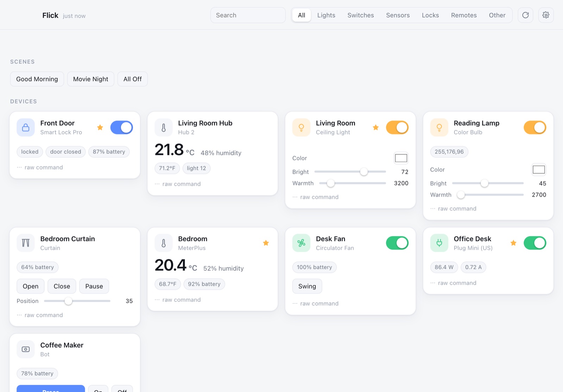Click the Bedroom MeterPlus favorite star
Image resolution: width=563 pixels, height=392 pixels.
pos(266,243)
